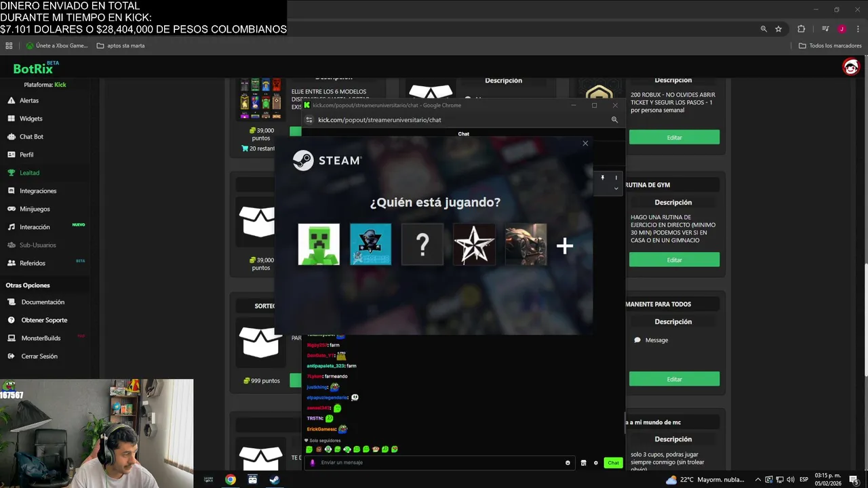Image resolution: width=868 pixels, height=488 pixels.
Task: Open the Kick chat shop icon
Action: (x=583, y=463)
